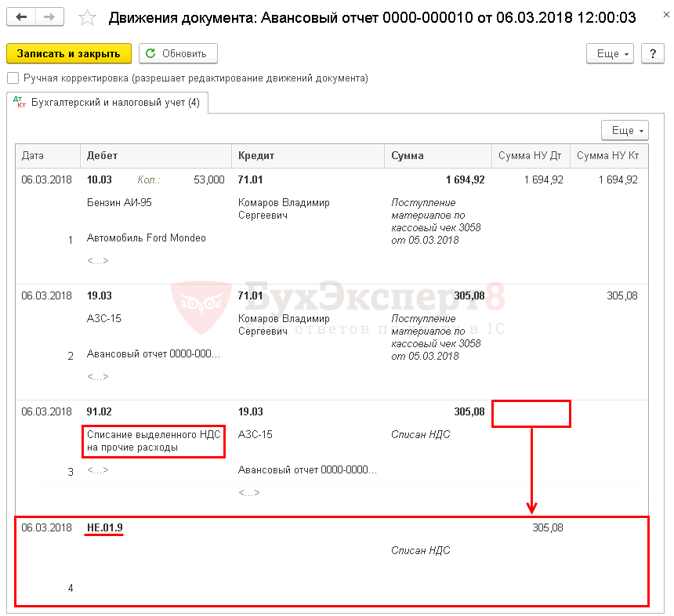Switch to Бухгалтерский и налоговый учет tab
This screenshot has height=616, width=674.
pyautogui.click(x=114, y=103)
